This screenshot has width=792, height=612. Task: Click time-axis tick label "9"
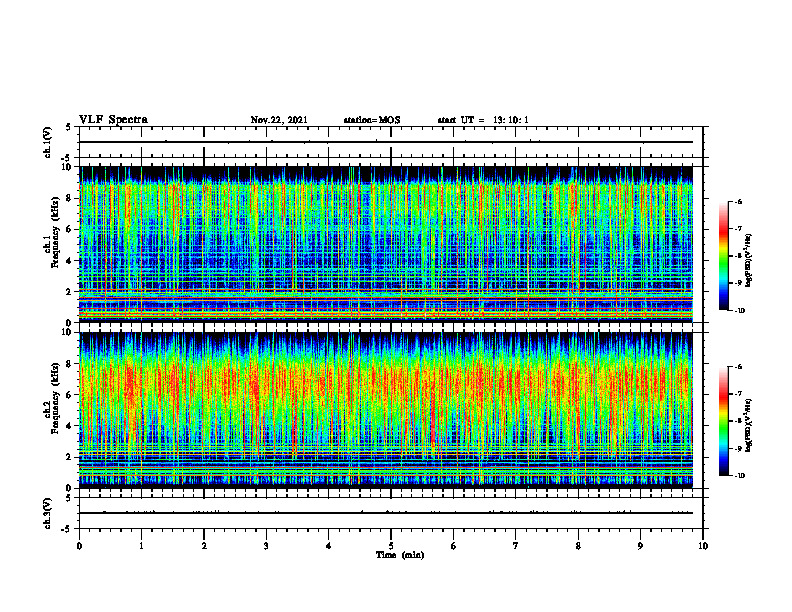tap(640, 546)
